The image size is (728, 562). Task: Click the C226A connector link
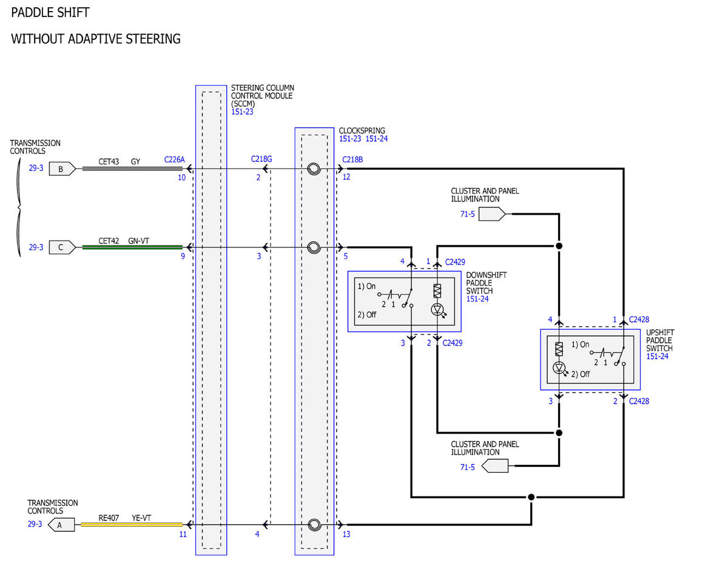pos(174,159)
